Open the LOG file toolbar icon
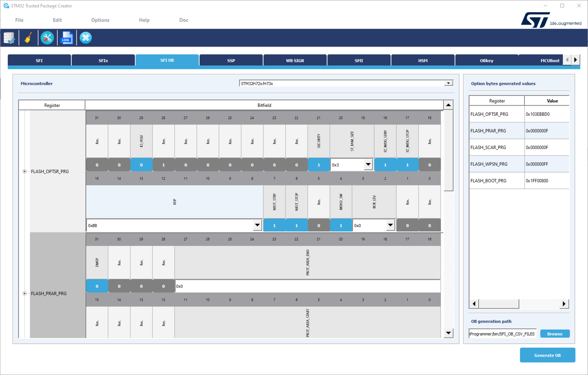Screen dimensions: 588x375 (67, 38)
